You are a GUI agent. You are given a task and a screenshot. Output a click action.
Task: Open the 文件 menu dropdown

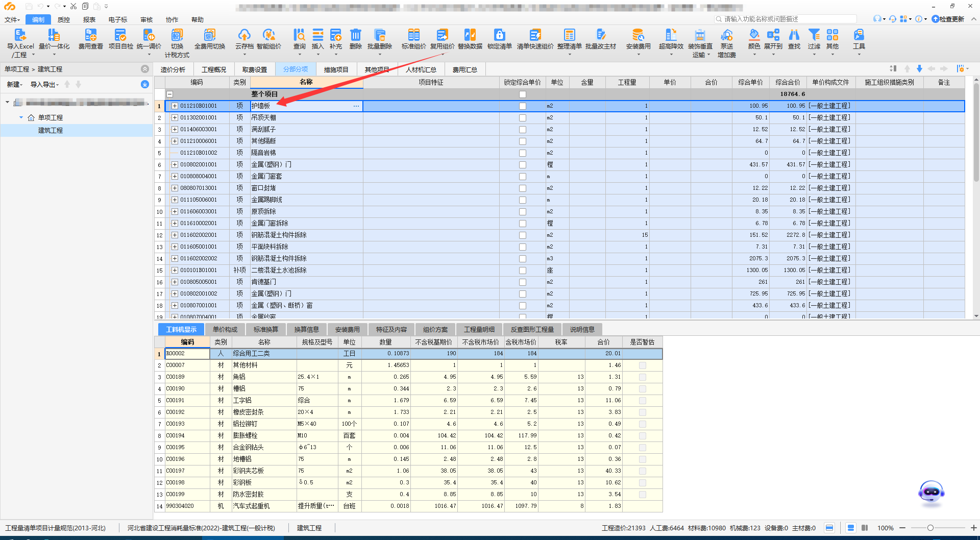click(12, 20)
